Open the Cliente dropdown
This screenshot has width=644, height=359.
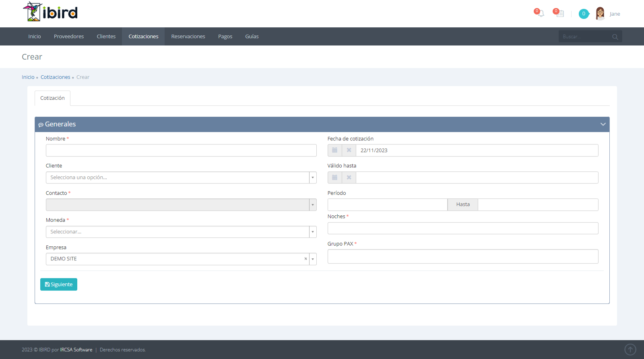(181, 177)
